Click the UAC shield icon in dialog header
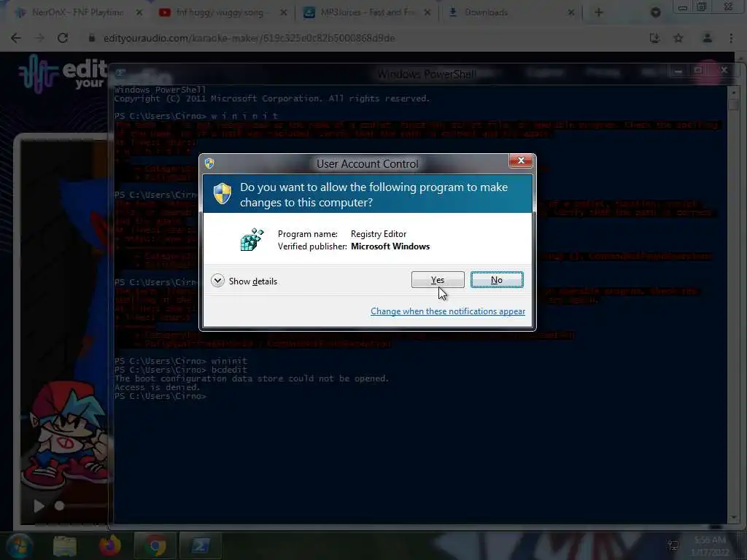Image resolution: width=747 pixels, height=560 pixels. tap(222, 194)
